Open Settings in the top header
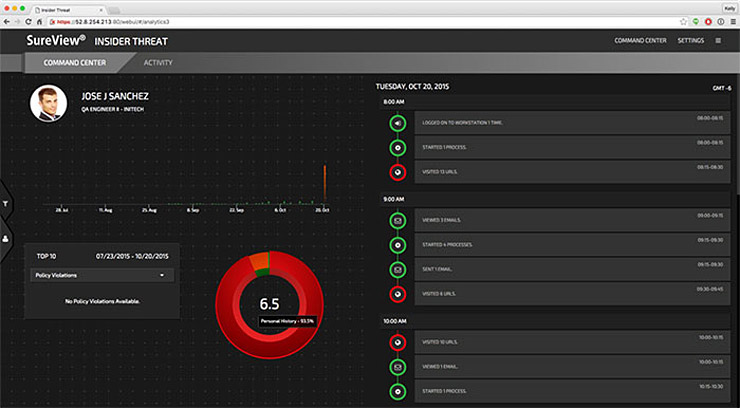 point(690,41)
